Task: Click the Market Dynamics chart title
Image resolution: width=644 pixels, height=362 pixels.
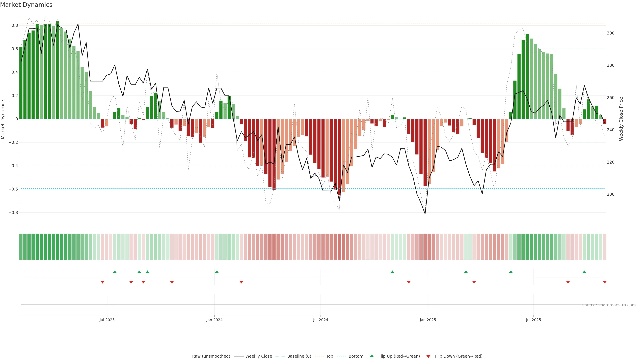Action: (26, 5)
